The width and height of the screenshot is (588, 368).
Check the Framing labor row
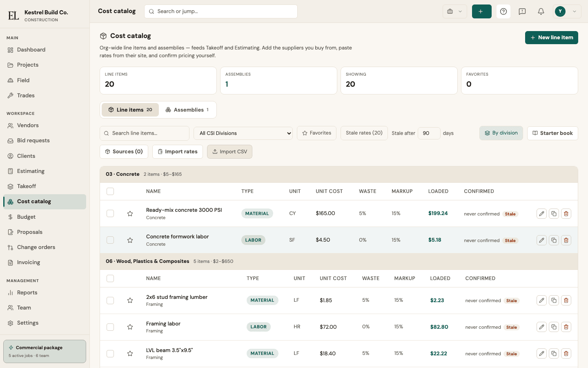pos(110,327)
